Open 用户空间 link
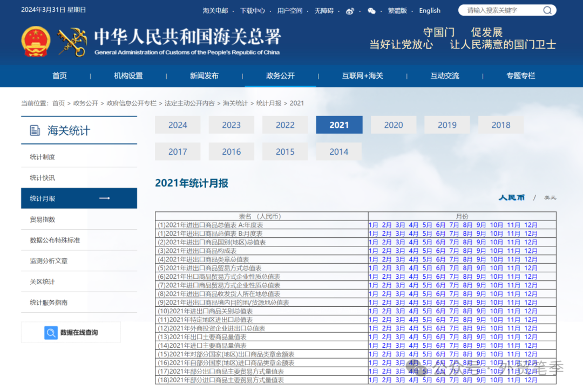 click(x=290, y=11)
